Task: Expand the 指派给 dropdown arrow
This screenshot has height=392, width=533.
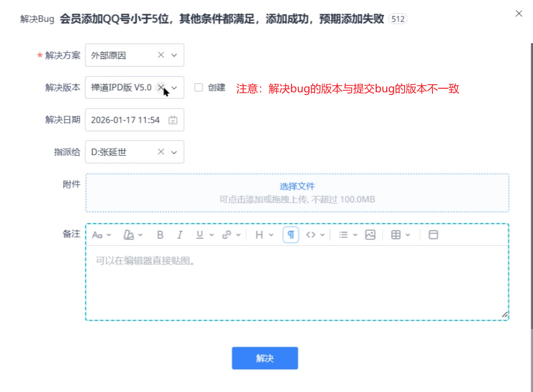Action: 174,152
